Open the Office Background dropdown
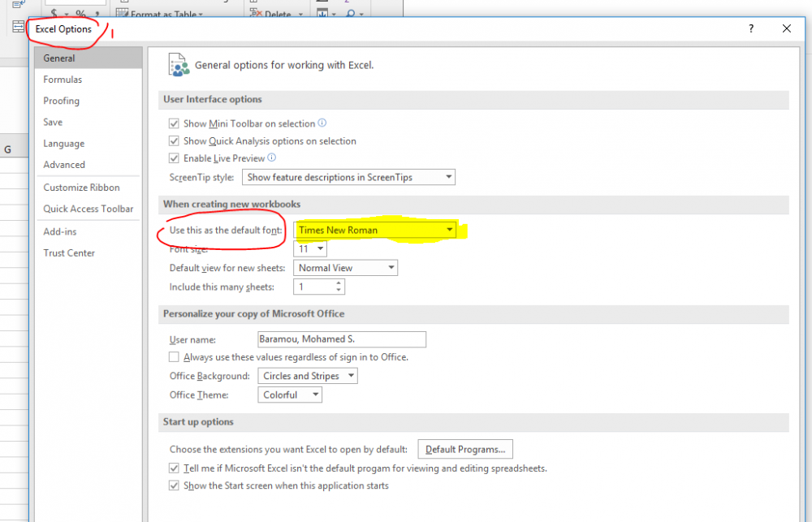The width and height of the screenshot is (812, 522). point(350,376)
